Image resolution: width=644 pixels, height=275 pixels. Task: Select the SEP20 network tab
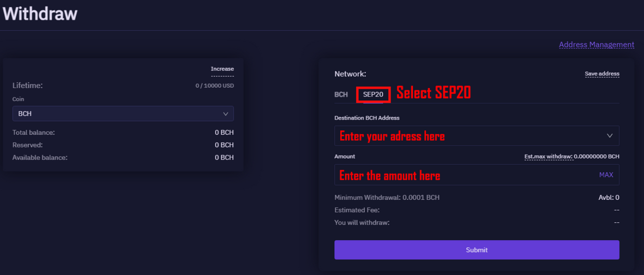(373, 94)
